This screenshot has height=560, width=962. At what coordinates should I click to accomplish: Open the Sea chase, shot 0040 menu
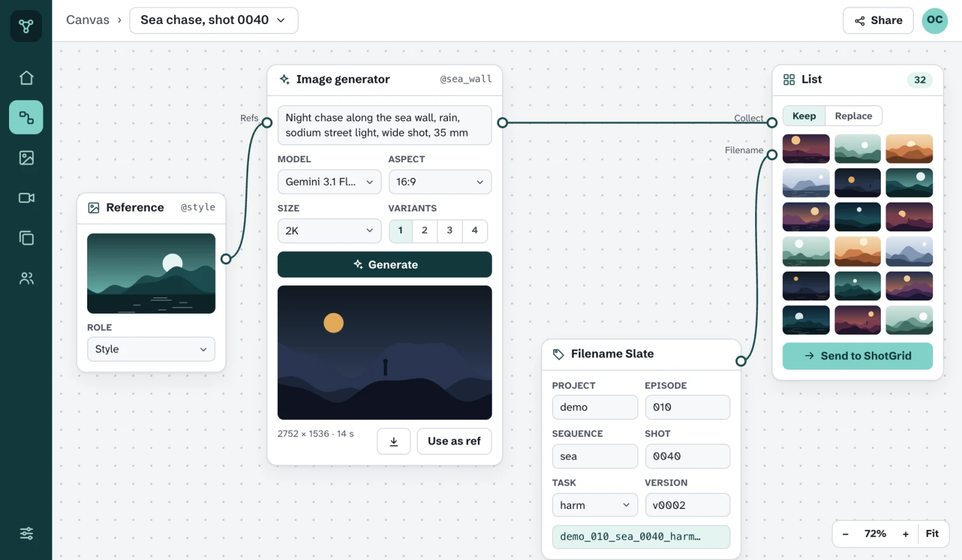213,20
